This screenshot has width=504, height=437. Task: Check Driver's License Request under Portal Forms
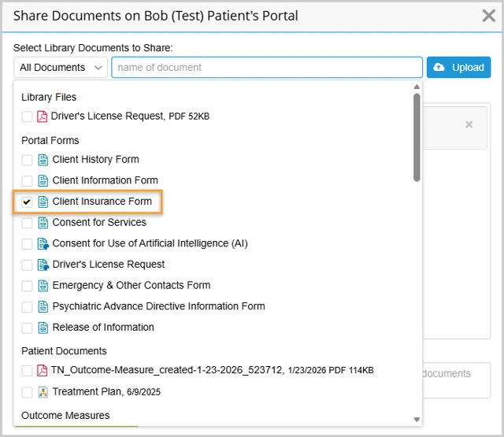click(27, 265)
